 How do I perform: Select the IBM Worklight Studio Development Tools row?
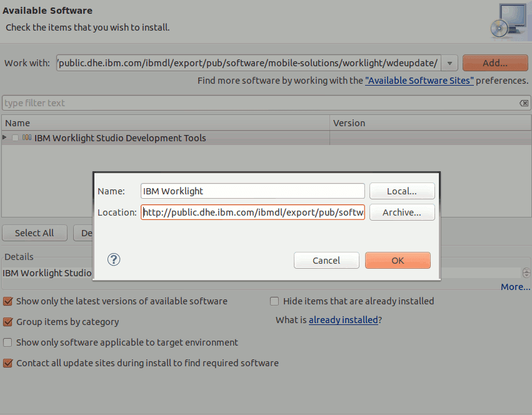coord(266,137)
